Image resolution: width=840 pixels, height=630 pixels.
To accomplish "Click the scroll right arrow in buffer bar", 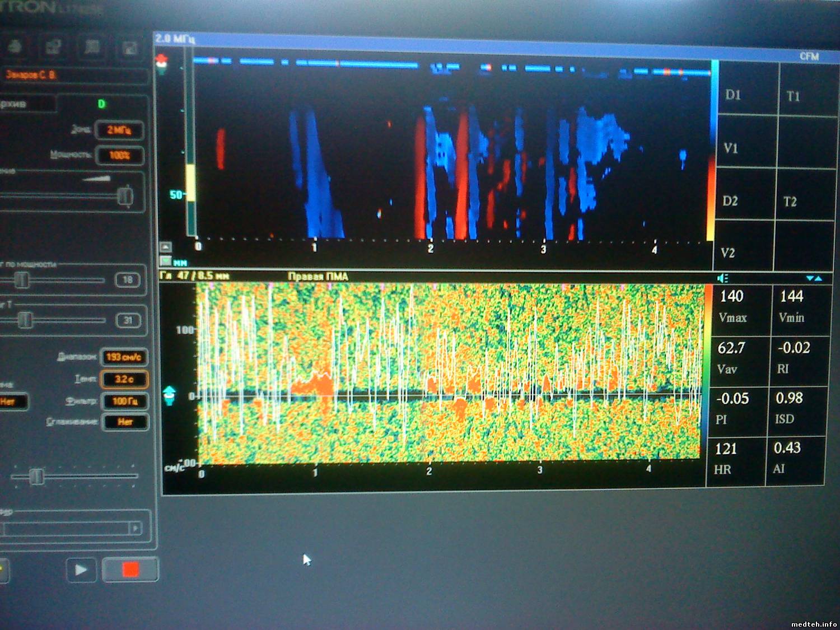I will (x=135, y=528).
